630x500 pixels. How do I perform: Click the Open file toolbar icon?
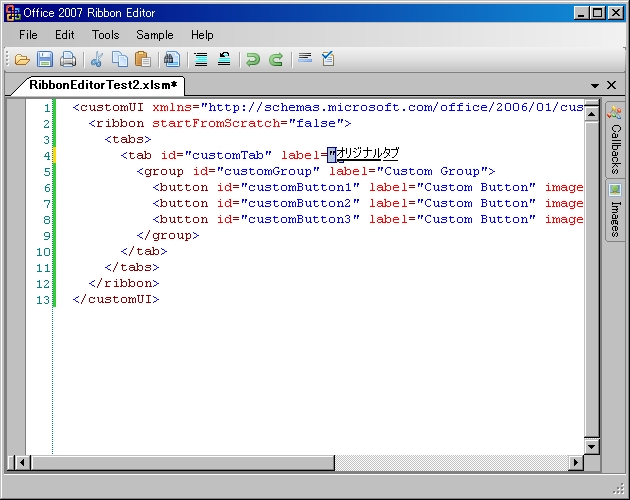[x=22, y=60]
